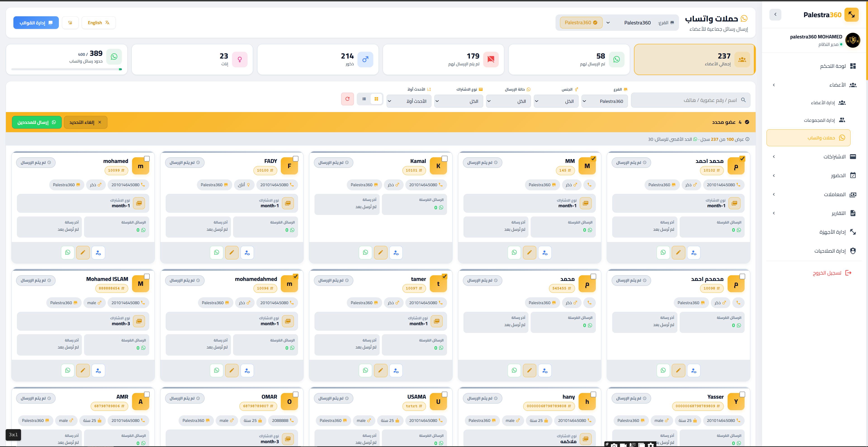Click the WhatsApp message limit progress bar

tap(67, 69)
